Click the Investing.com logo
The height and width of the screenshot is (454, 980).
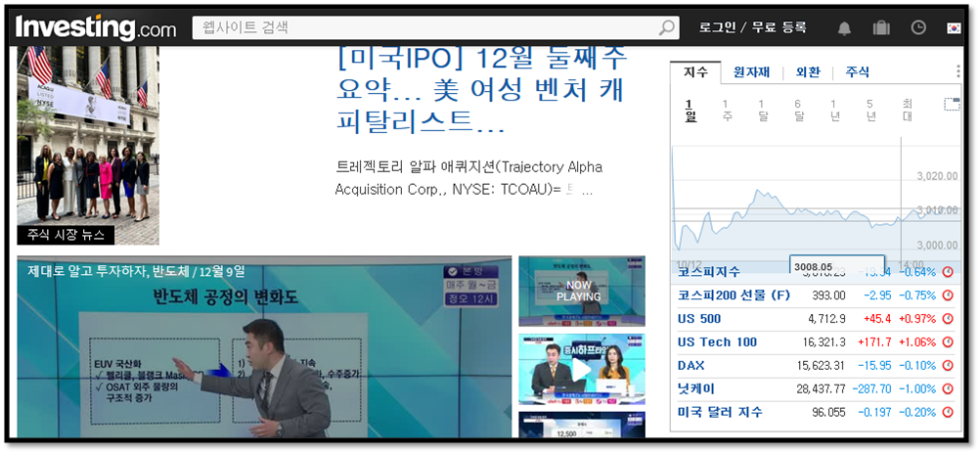coord(96,27)
